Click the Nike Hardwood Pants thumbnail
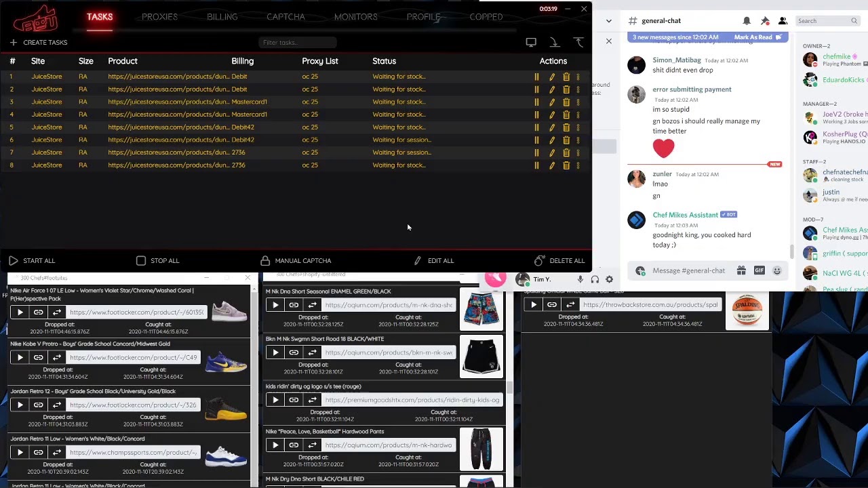Image resolution: width=868 pixels, height=488 pixels. tap(481, 449)
